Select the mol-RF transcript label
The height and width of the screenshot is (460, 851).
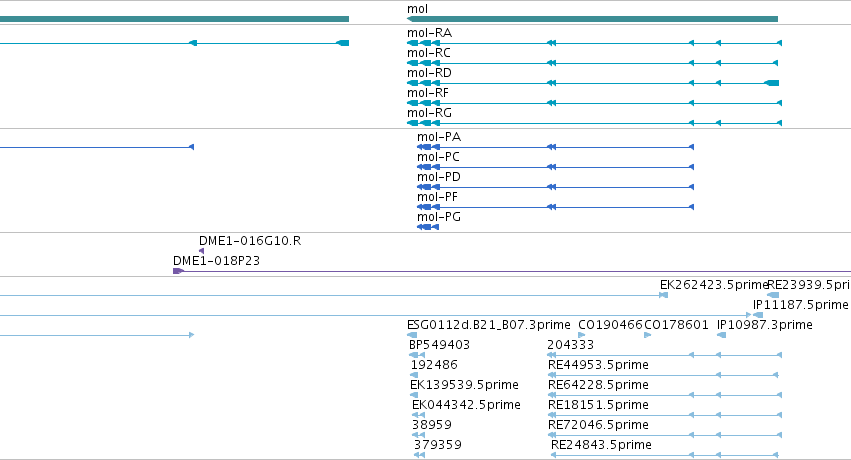pyautogui.click(x=428, y=93)
